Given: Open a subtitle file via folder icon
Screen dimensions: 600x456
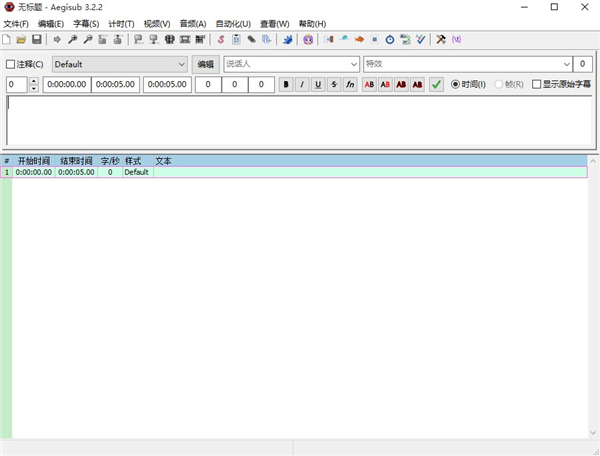Looking at the screenshot, I should coord(21,39).
